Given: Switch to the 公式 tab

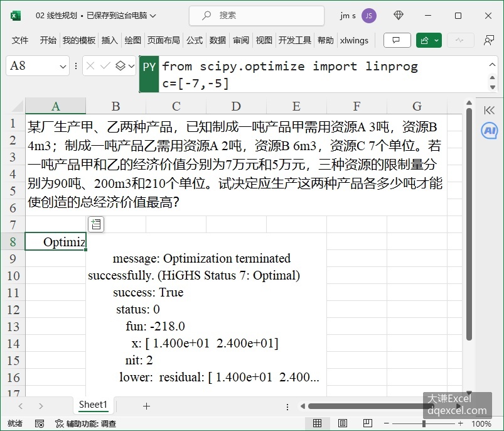Looking at the screenshot, I should (195, 40).
